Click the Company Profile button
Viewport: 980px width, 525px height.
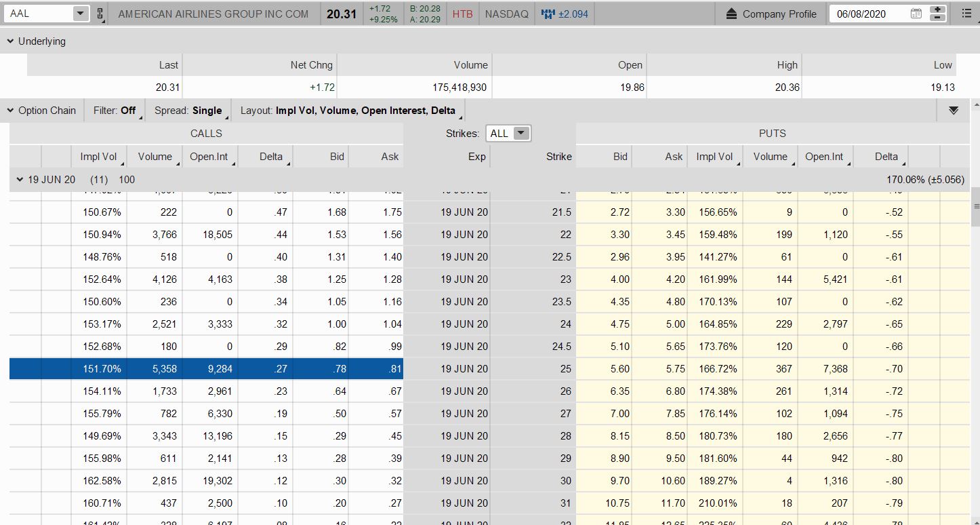point(779,14)
